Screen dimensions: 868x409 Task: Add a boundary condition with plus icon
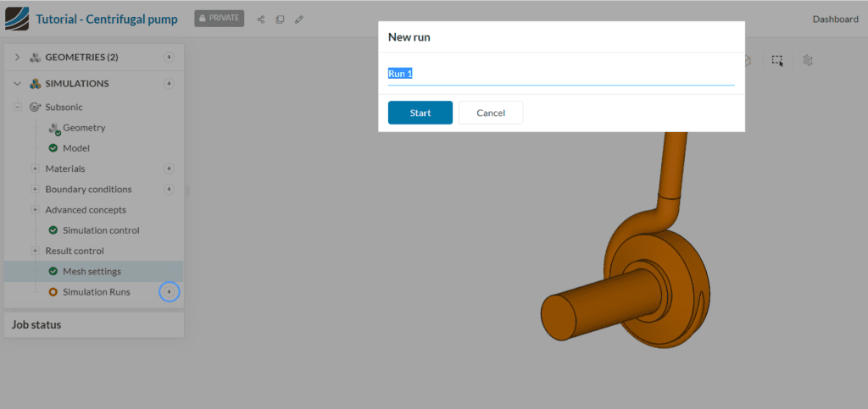(x=169, y=189)
